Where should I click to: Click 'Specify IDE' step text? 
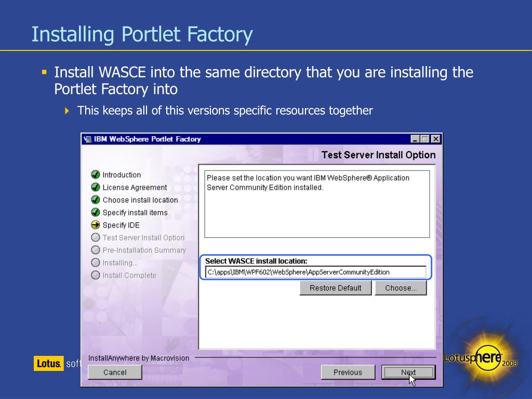coord(121,225)
